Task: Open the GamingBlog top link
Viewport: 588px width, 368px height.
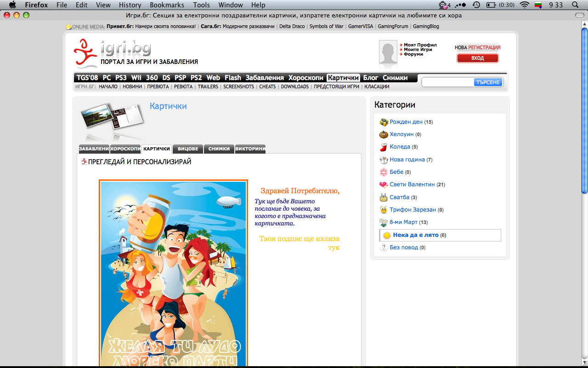Action: 426,26
